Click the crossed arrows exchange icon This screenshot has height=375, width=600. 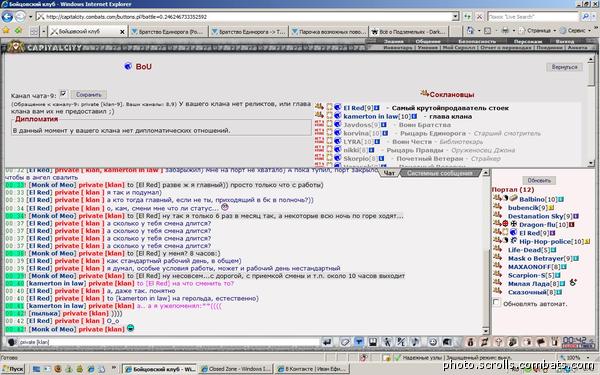(484, 342)
